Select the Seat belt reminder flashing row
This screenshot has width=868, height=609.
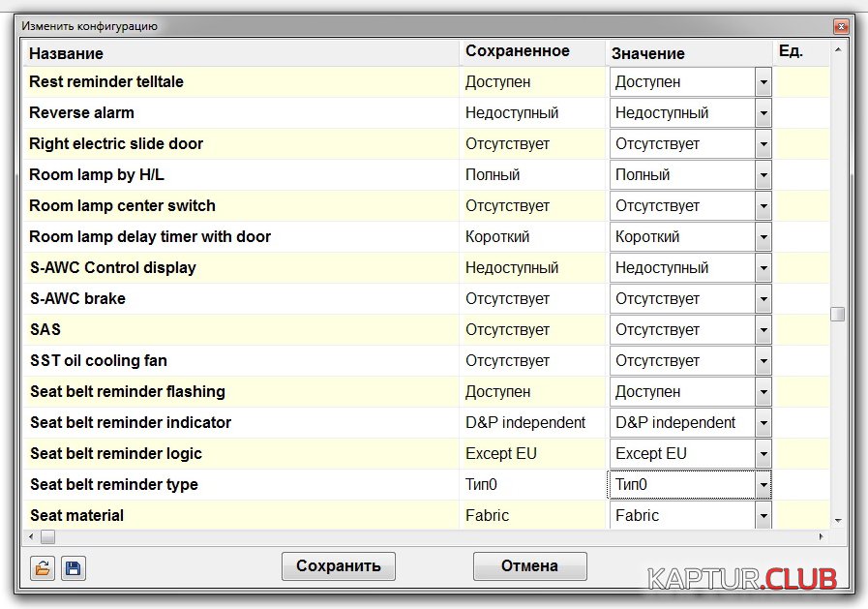point(242,392)
